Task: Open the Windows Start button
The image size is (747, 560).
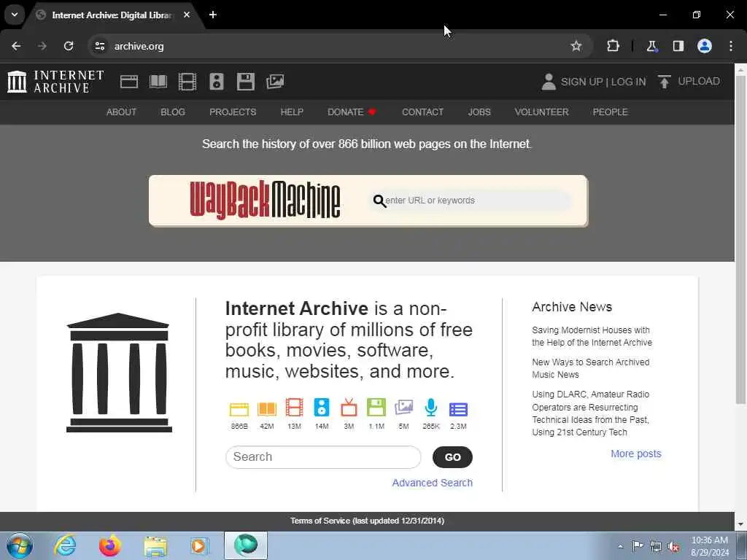Action: 20,545
